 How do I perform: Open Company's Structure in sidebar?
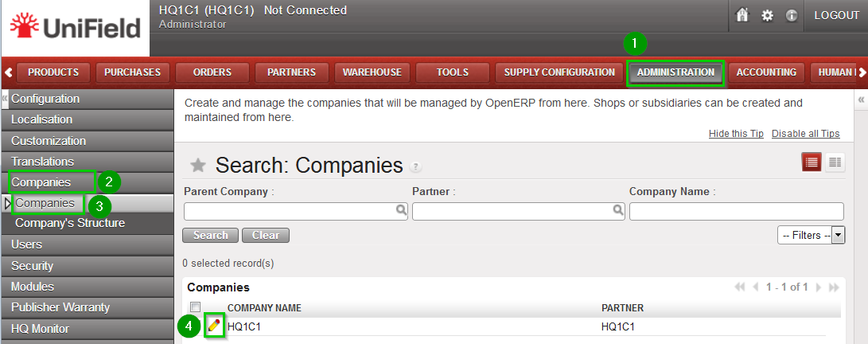[x=88, y=223]
